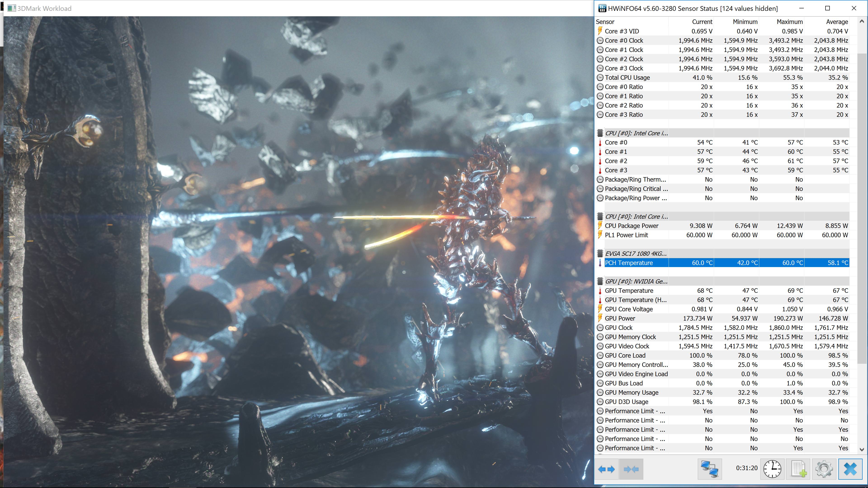The width and height of the screenshot is (868, 488).
Task: Select the Core #2 Clock row
Action: (x=722, y=59)
